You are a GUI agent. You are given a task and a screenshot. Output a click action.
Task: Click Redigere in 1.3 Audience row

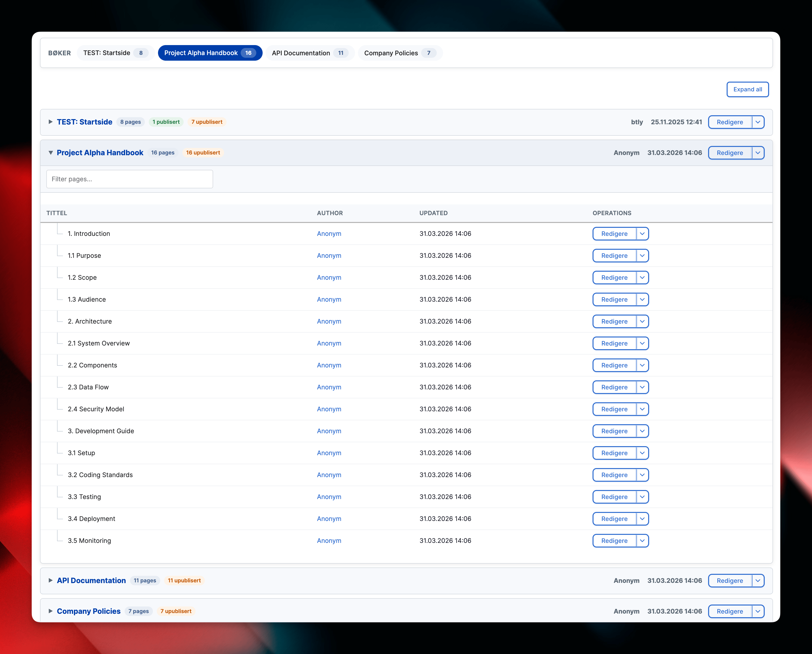[x=614, y=299]
